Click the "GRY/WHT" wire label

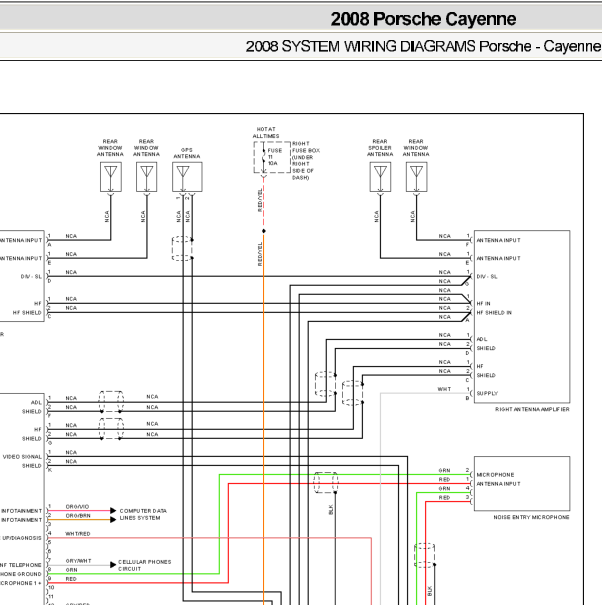click(78, 561)
